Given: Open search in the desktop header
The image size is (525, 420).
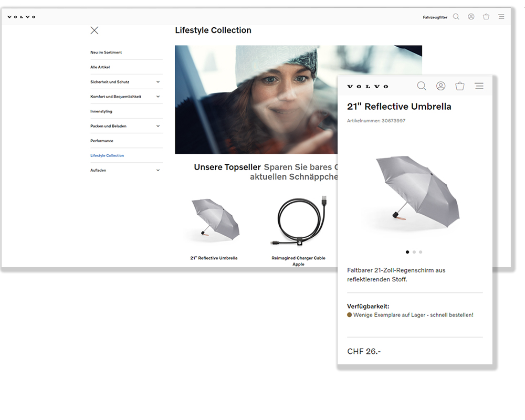Looking at the screenshot, I should point(456,17).
